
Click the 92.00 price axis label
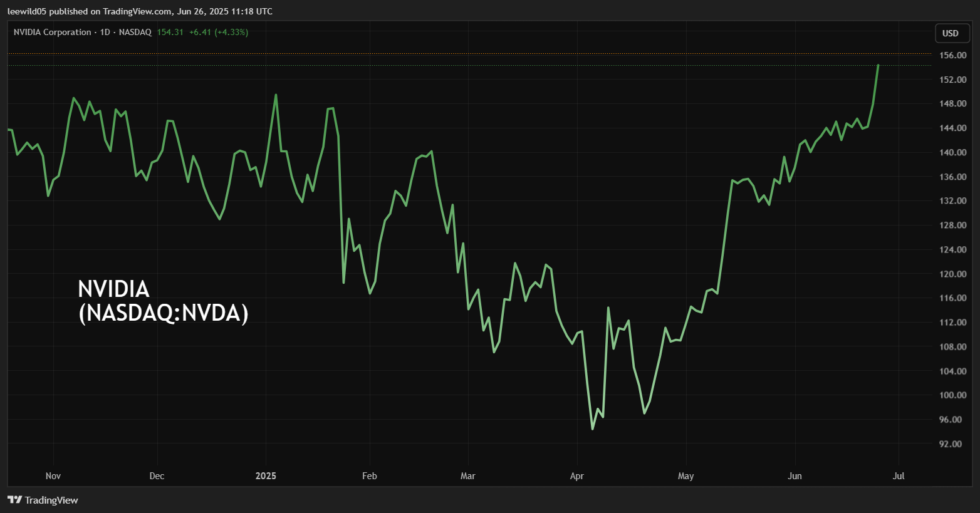(950, 443)
